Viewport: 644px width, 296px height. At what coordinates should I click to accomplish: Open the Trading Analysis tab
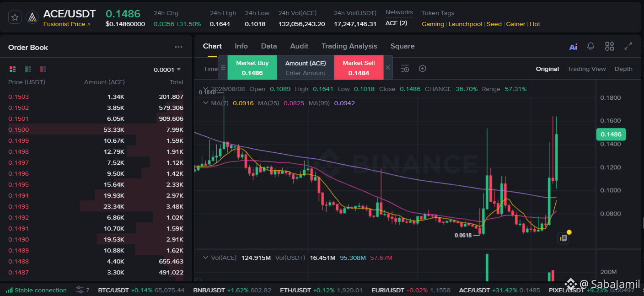pos(349,46)
